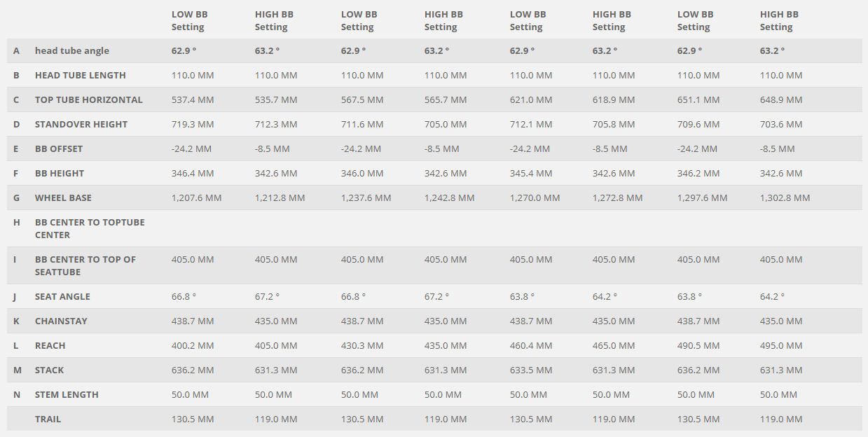Image resolution: width=868 pixels, height=437 pixels.
Task: Select the 460.4 MM reach value
Action: (531, 346)
